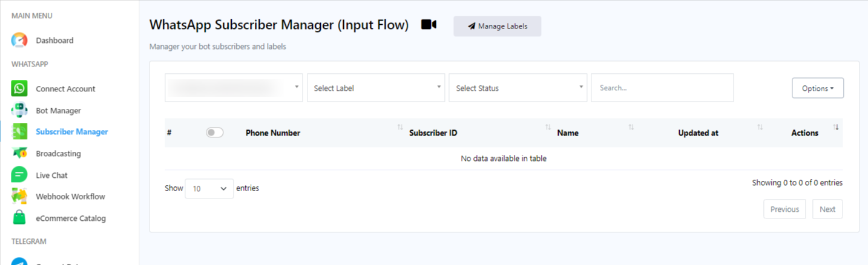The image size is (868, 265).
Task: Click the Next pagination button
Action: click(x=827, y=209)
